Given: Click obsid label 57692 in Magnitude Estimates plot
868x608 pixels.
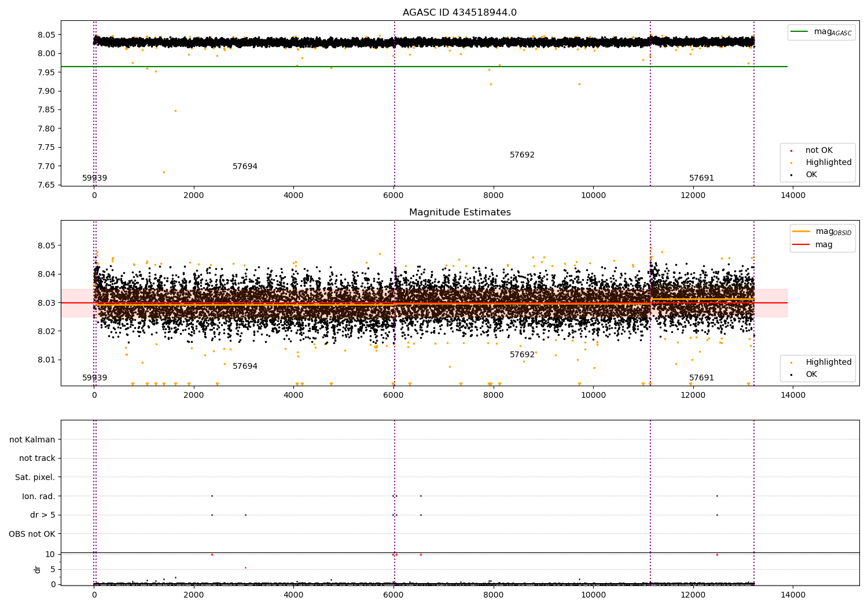Looking at the screenshot, I should tap(522, 355).
